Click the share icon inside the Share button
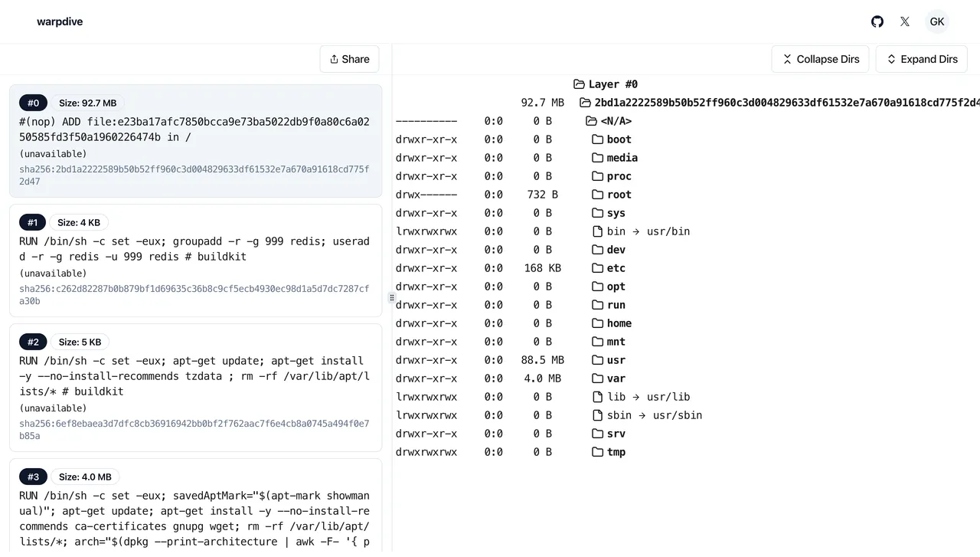 334,59
